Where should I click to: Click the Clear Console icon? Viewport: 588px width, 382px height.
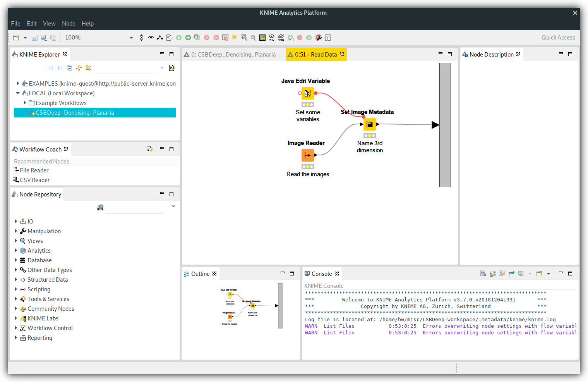pyautogui.click(x=483, y=274)
